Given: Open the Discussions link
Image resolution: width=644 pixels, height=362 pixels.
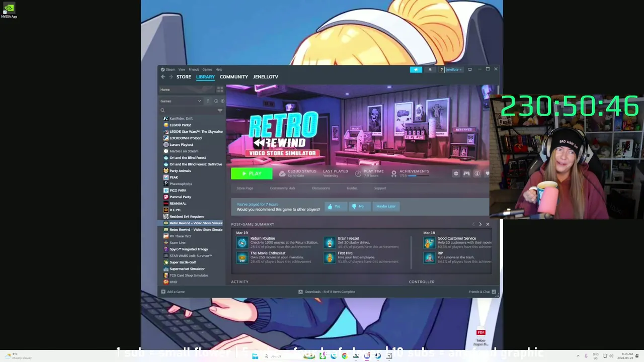Looking at the screenshot, I should tap(321, 188).
